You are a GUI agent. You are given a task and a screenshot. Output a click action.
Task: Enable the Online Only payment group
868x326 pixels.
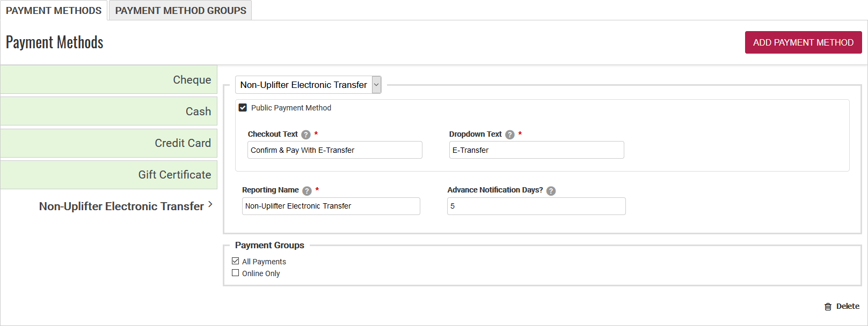[235, 272]
